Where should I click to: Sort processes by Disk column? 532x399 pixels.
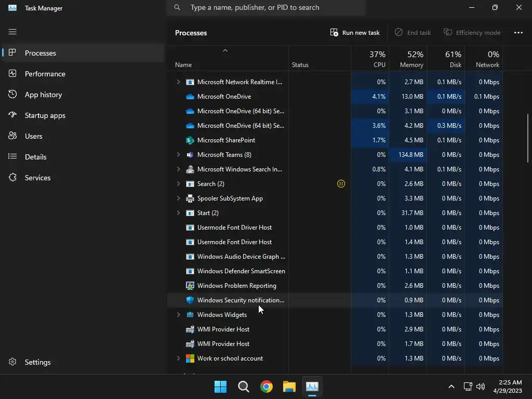[446, 59]
